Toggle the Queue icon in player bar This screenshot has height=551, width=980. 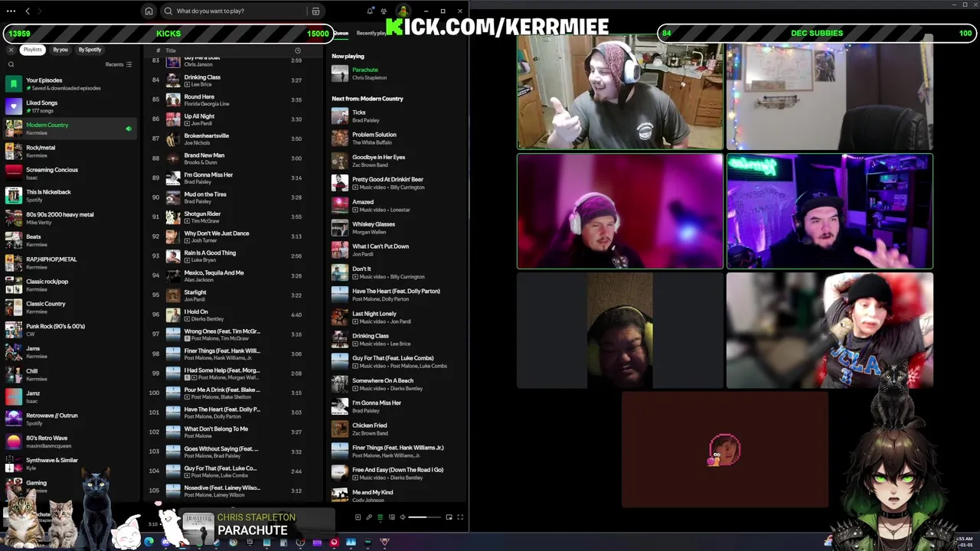(380, 517)
